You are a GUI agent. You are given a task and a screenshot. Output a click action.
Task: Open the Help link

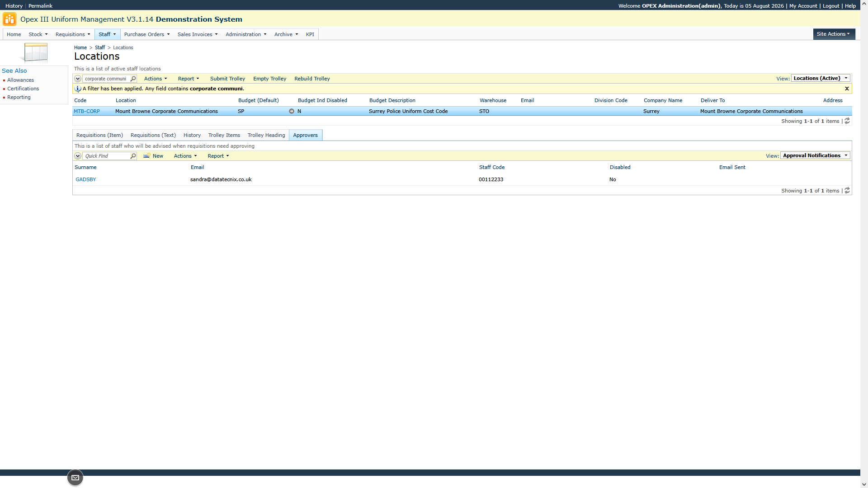coord(850,6)
